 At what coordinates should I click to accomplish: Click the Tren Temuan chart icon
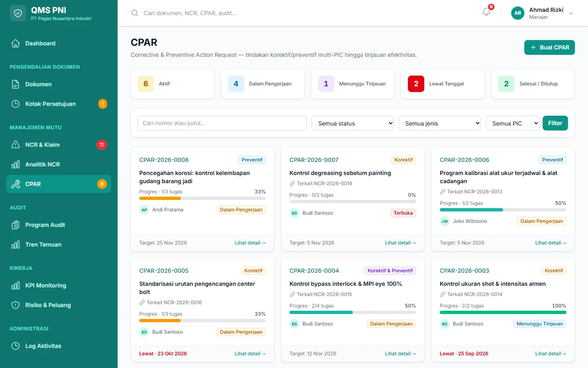16,245
